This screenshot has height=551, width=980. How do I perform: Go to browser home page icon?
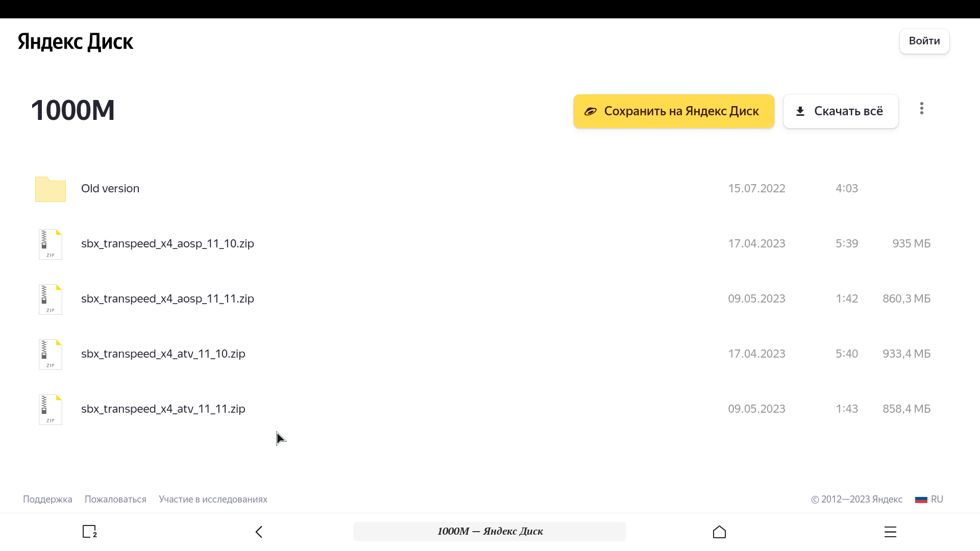[719, 532]
